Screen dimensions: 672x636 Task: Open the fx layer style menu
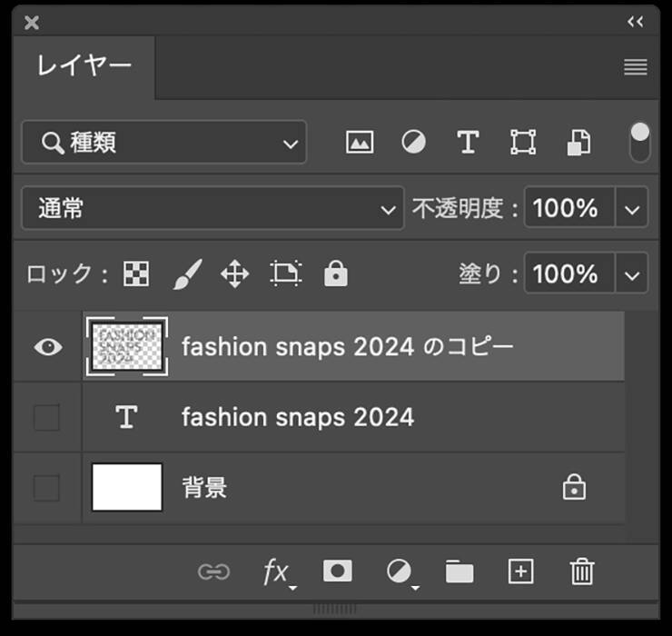click(278, 573)
